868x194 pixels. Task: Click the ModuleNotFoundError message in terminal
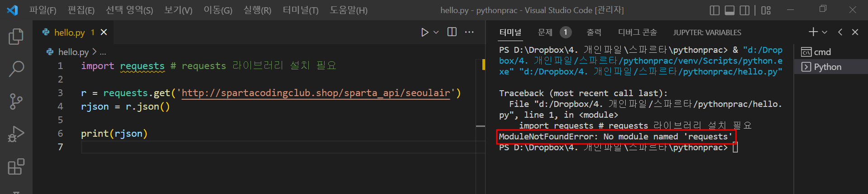616,137
